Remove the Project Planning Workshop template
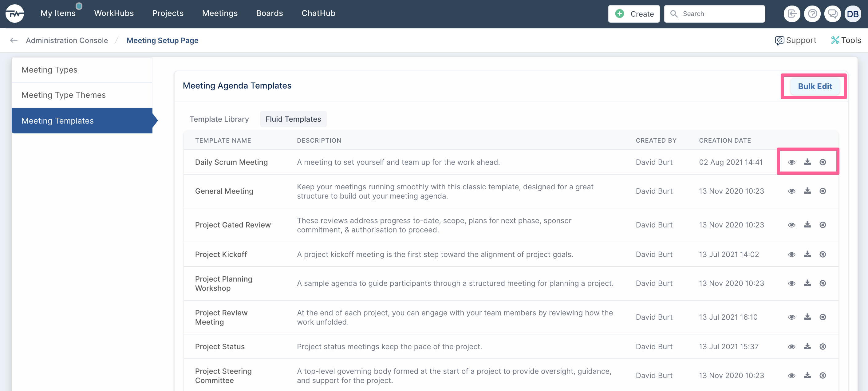Image resolution: width=868 pixels, height=391 pixels. [x=823, y=283]
